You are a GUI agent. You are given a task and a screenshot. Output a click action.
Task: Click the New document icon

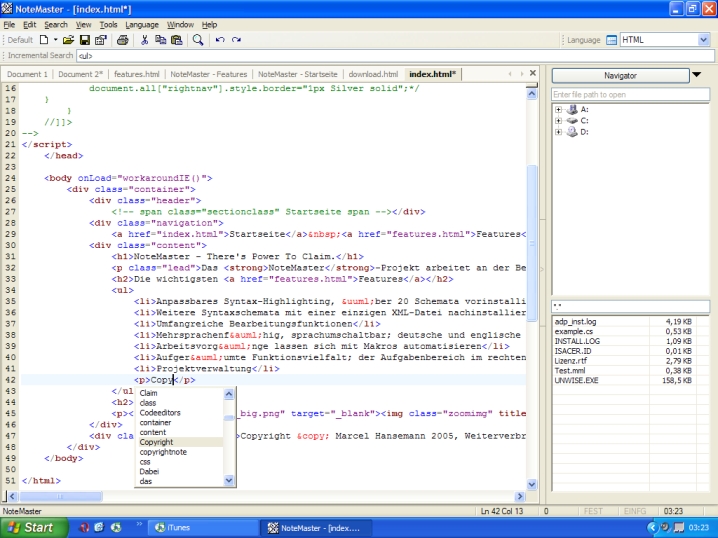pyautogui.click(x=44, y=40)
